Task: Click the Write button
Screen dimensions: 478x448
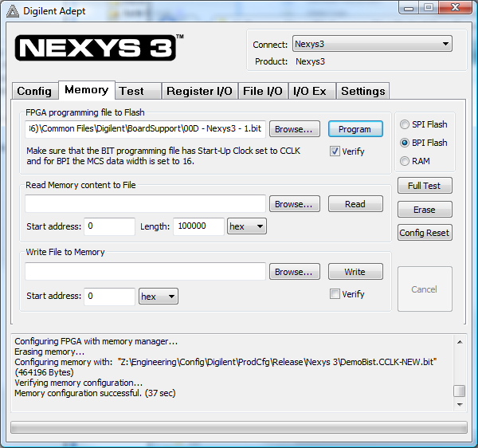Action: pos(355,272)
